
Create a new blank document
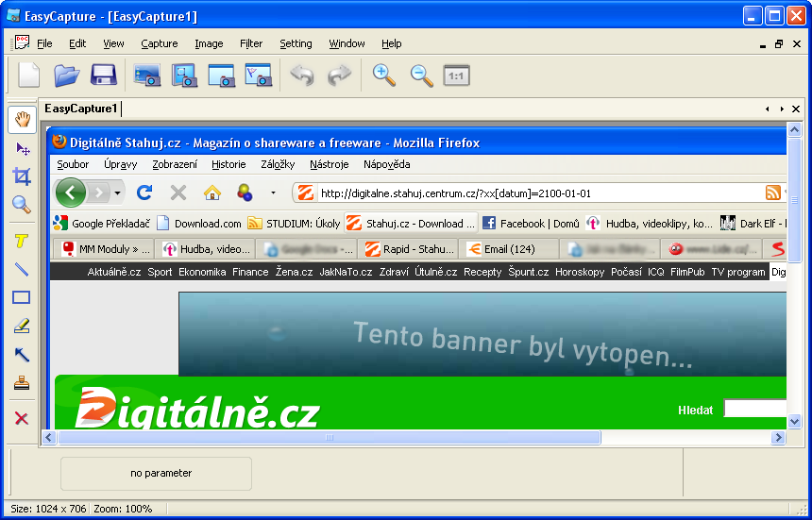coord(29,75)
